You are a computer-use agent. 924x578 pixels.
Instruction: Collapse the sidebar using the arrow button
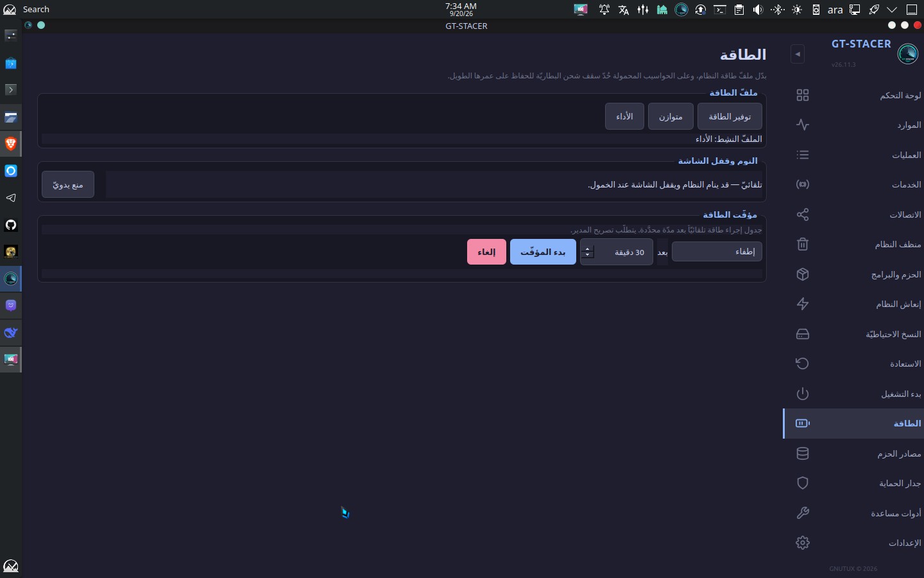click(798, 55)
